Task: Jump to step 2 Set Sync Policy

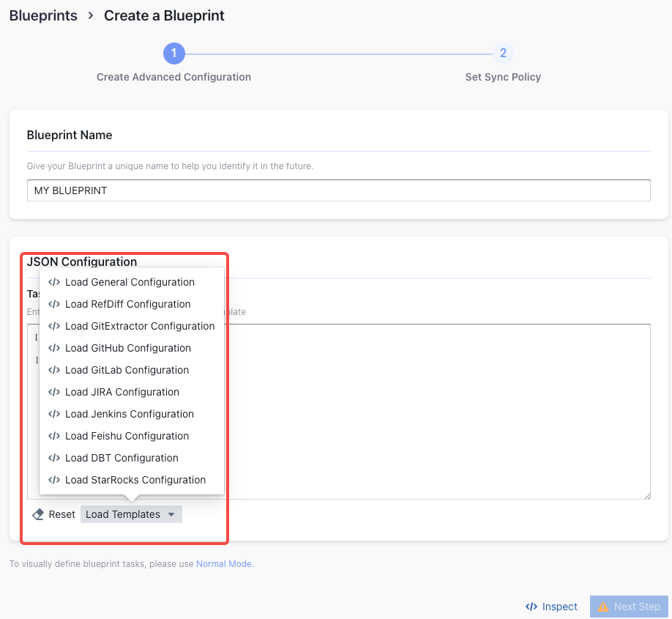Action: click(503, 53)
